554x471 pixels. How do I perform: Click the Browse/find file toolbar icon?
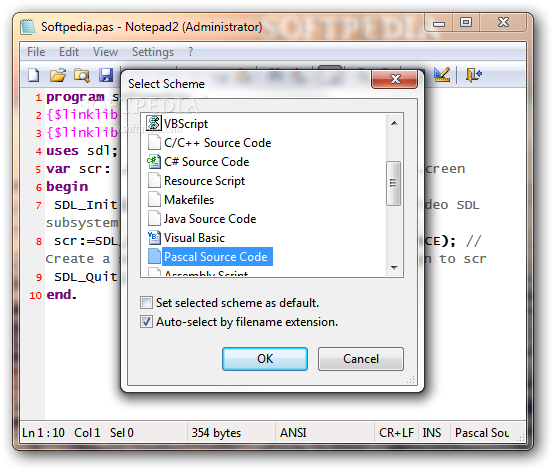pyautogui.click(x=82, y=75)
